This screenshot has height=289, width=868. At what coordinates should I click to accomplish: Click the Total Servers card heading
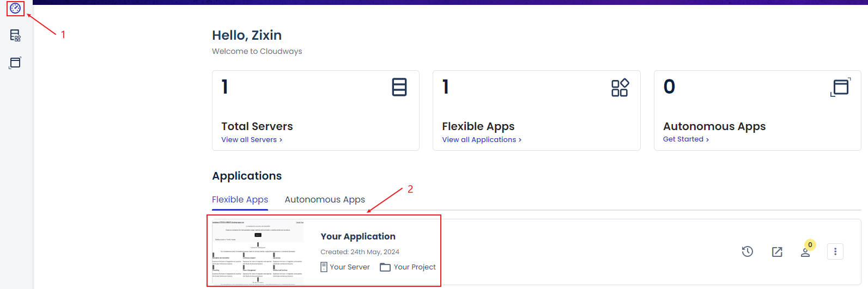pyautogui.click(x=257, y=126)
